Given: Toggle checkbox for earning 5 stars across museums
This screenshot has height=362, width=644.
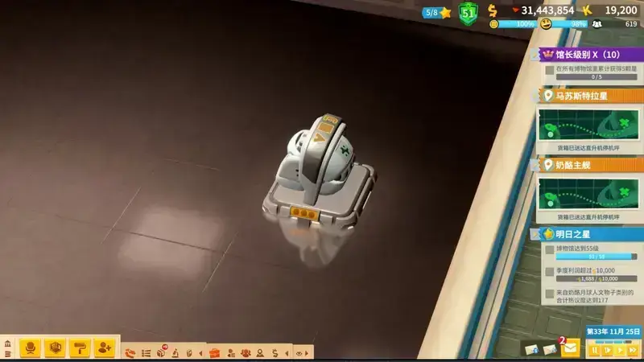Looking at the screenshot, I should click(x=549, y=70).
